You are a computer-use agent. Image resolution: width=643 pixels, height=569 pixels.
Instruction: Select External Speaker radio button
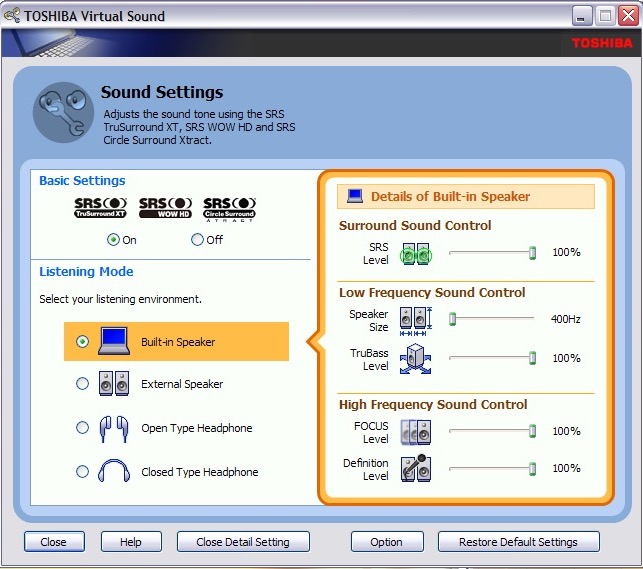click(82, 384)
